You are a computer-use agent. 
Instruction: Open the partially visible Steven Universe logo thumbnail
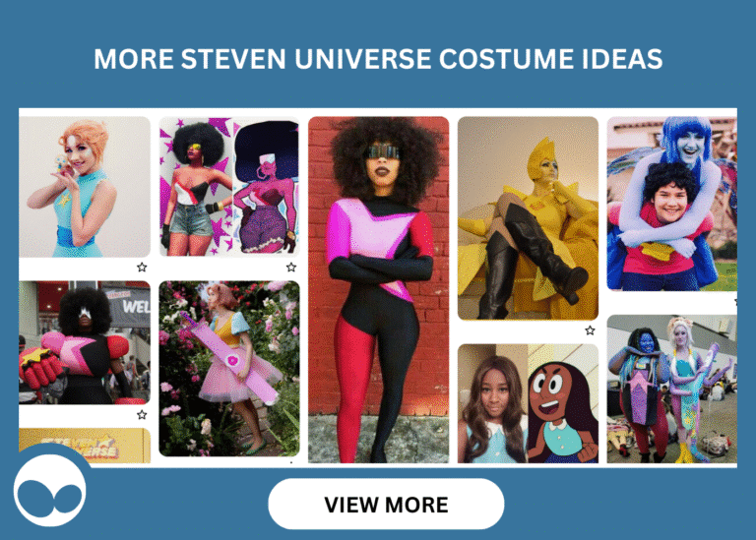tap(85, 446)
